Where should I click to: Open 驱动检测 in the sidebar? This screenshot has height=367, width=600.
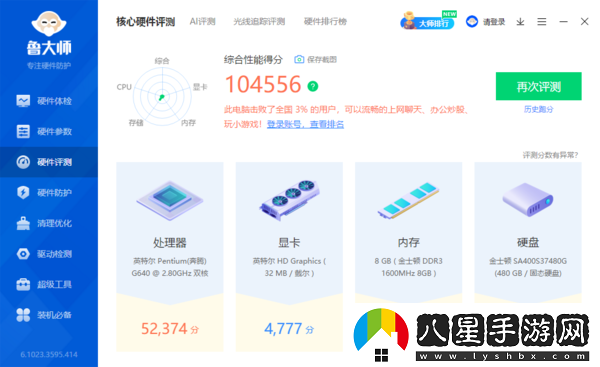[x=49, y=254]
